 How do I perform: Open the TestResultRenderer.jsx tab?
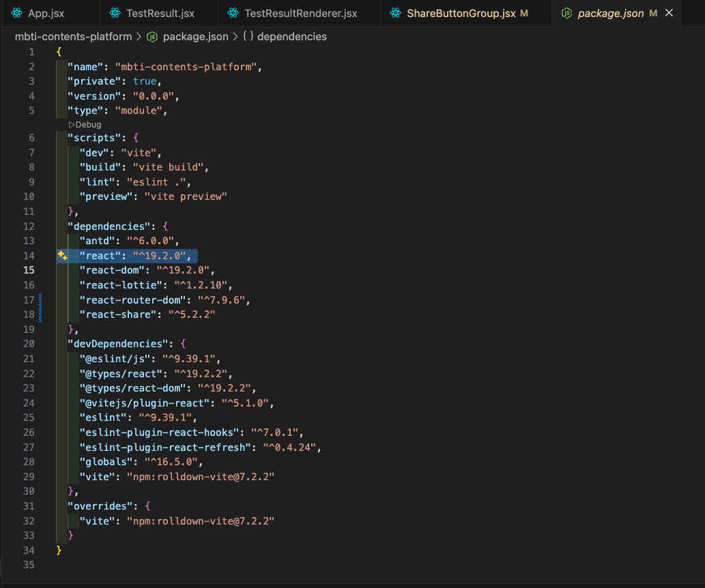click(299, 14)
